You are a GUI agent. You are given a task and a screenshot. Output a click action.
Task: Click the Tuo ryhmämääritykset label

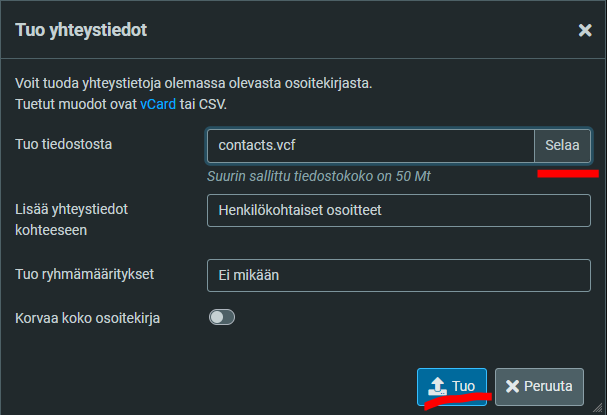84,274
